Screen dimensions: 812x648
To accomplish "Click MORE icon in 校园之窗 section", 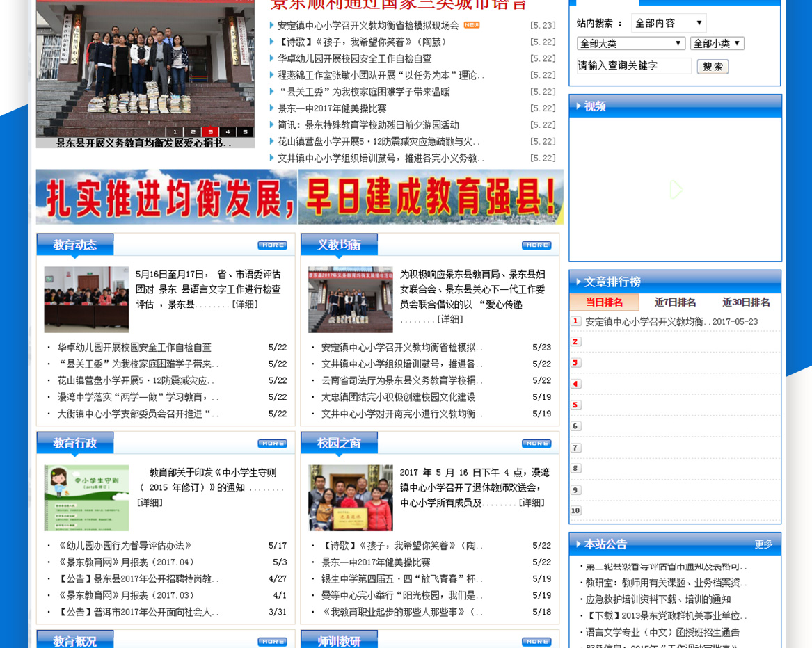I will pyautogui.click(x=536, y=444).
